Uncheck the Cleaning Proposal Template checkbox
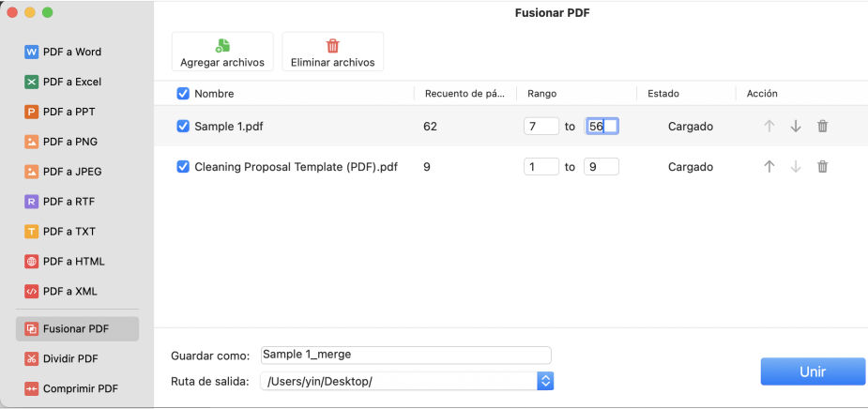The height and width of the screenshot is (409, 868). point(183,167)
